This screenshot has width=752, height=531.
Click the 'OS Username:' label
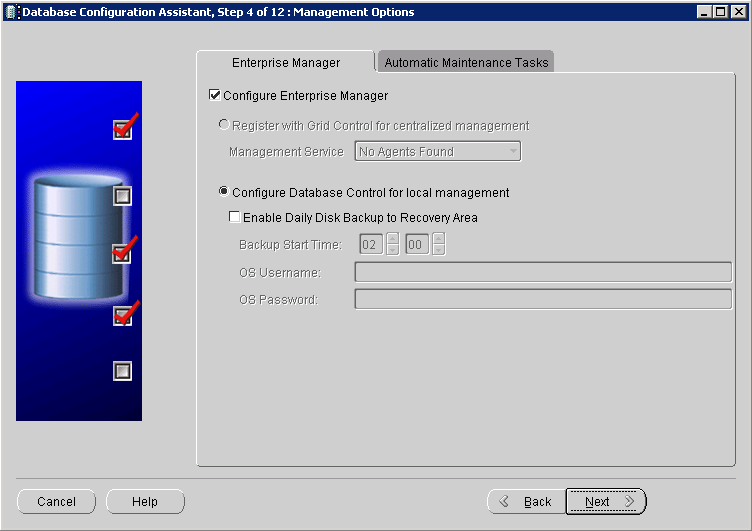click(x=280, y=272)
